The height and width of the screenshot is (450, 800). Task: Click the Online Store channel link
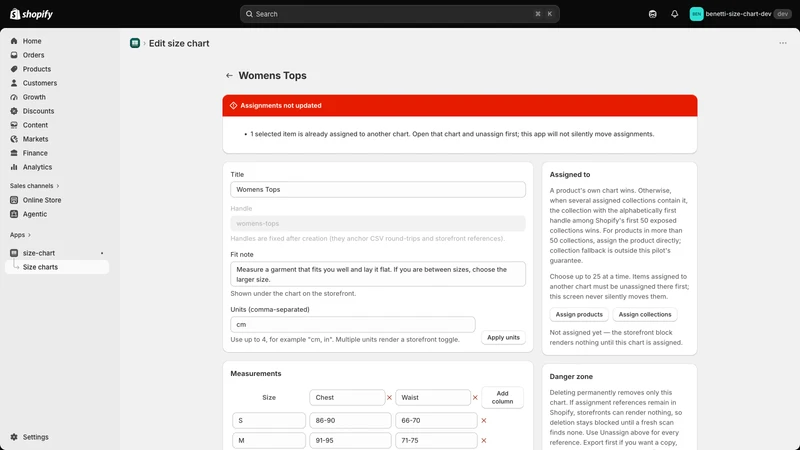click(x=42, y=200)
